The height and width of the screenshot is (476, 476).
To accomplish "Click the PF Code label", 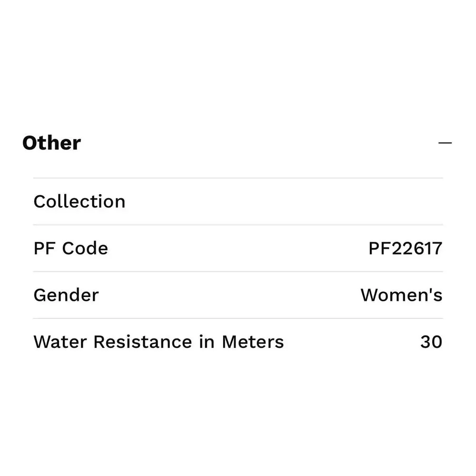I will tap(71, 248).
